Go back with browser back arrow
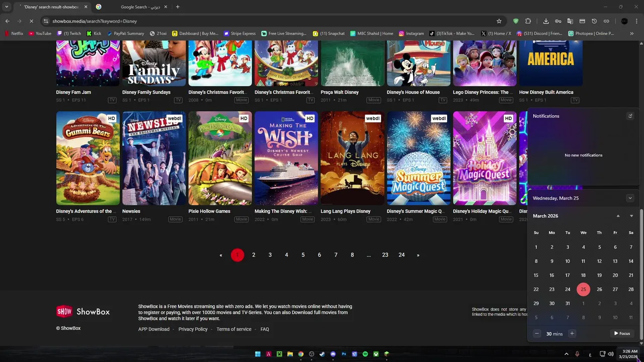The width and height of the screenshot is (644, 362). pos(7,21)
